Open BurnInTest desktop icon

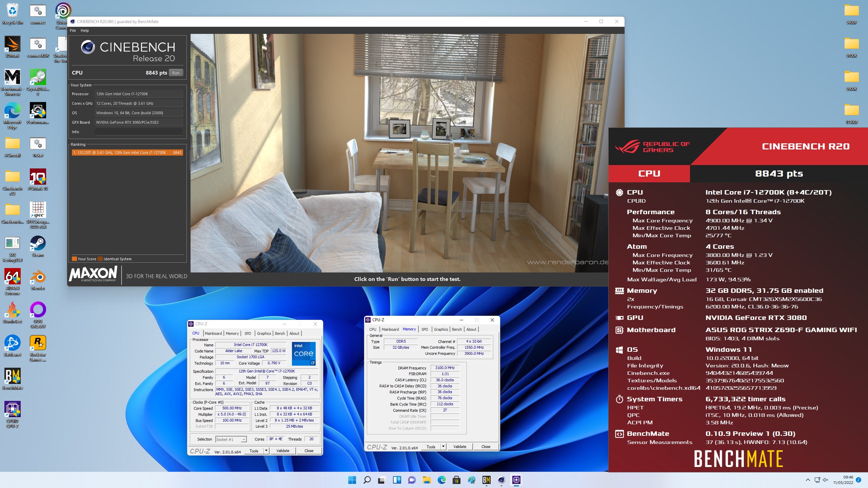(x=13, y=312)
